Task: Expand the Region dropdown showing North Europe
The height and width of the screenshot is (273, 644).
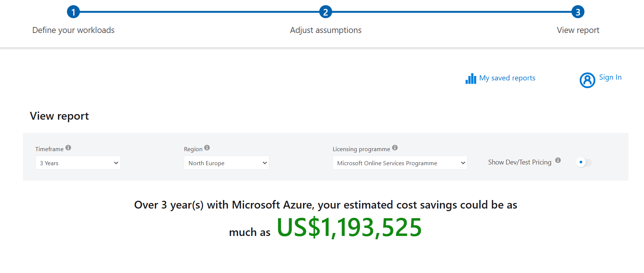Action: pos(226,163)
